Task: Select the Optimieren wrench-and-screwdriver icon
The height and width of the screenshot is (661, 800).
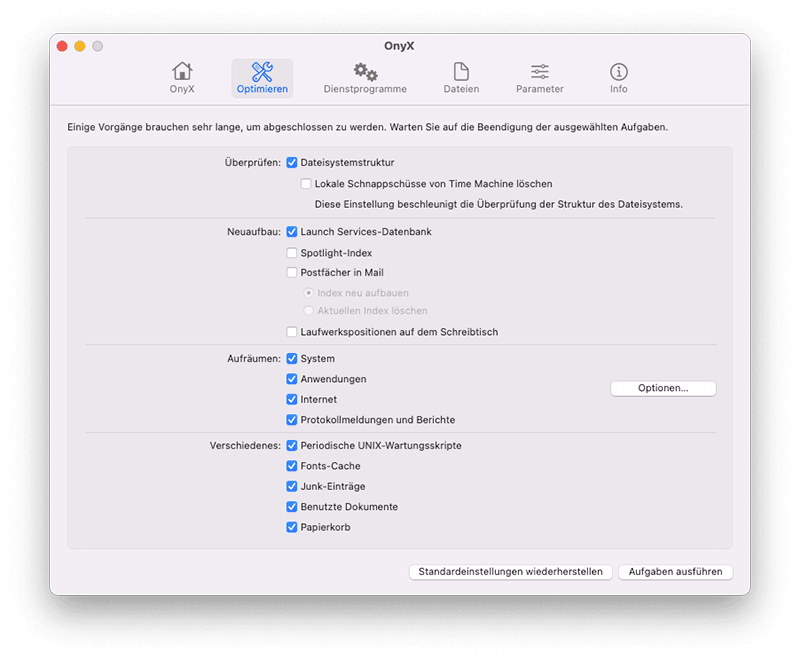Action: pos(262,72)
